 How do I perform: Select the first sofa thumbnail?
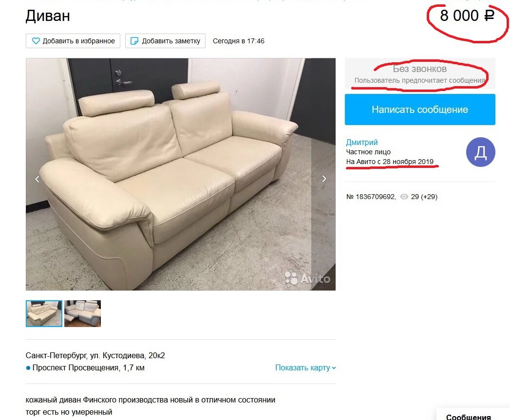pyautogui.click(x=44, y=313)
